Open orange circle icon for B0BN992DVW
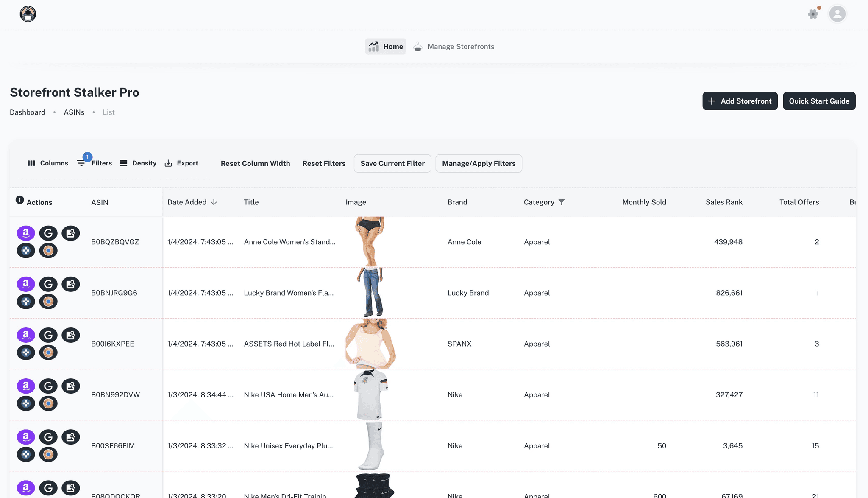This screenshot has width=868, height=498. coord(48,403)
